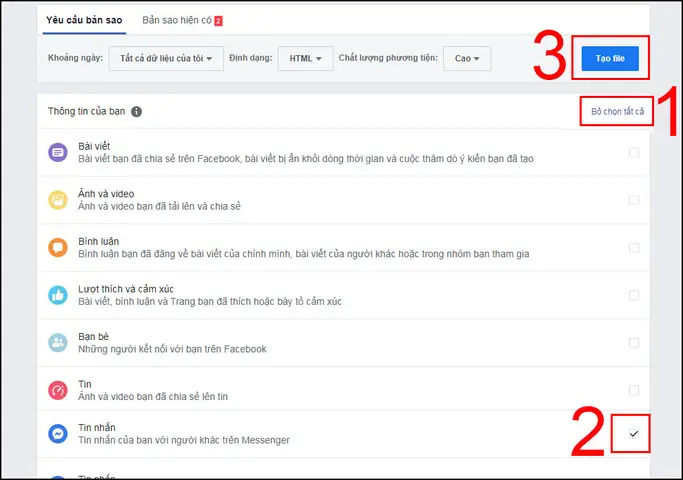Screen dimensions: 683x480
Task: Click the Bạn bè friends icon
Action: pyautogui.click(x=58, y=343)
